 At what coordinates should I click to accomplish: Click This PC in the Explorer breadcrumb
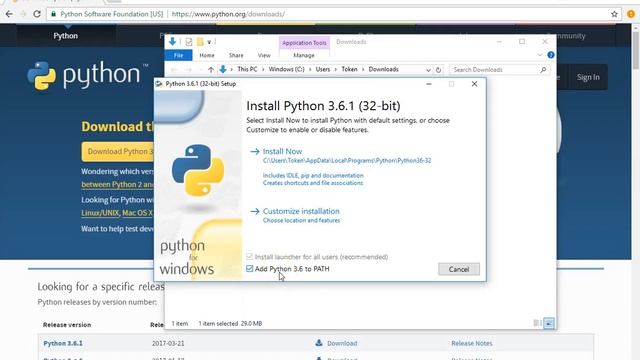[247, 69]
